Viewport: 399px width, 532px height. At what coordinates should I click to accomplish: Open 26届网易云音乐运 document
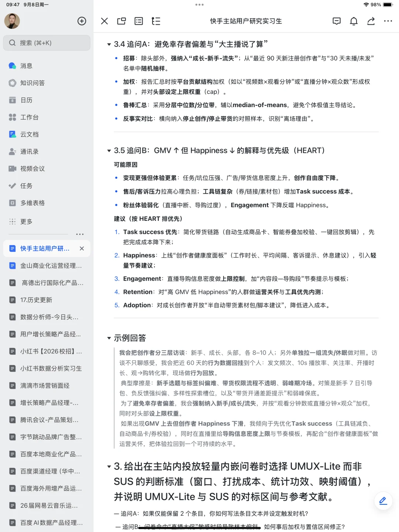pos(47,505)
